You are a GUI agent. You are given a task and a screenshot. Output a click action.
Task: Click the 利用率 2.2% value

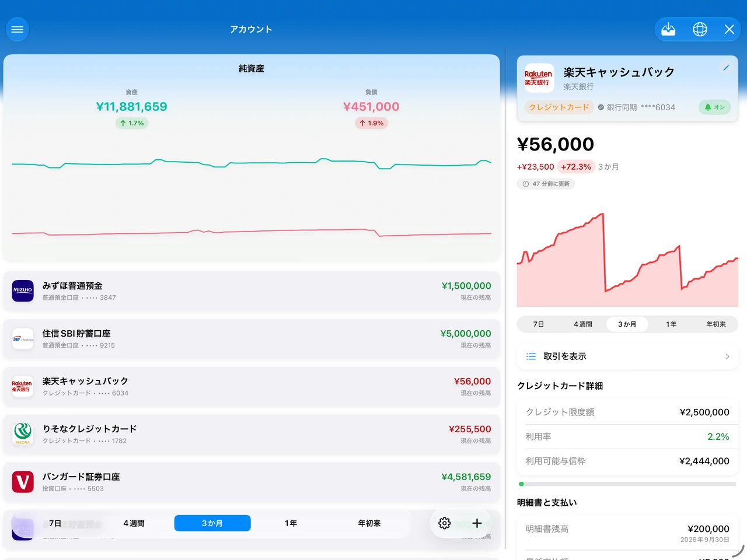(718, 436)
